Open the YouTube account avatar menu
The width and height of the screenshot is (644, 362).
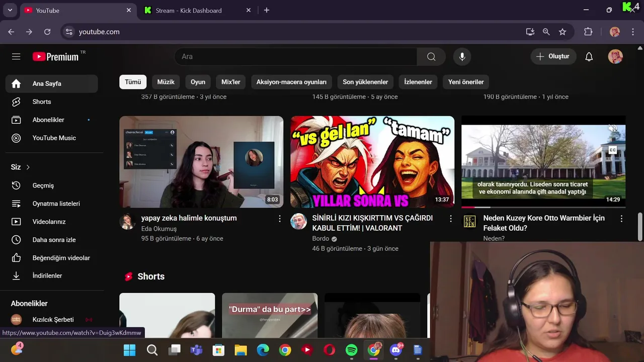[615, 56]
